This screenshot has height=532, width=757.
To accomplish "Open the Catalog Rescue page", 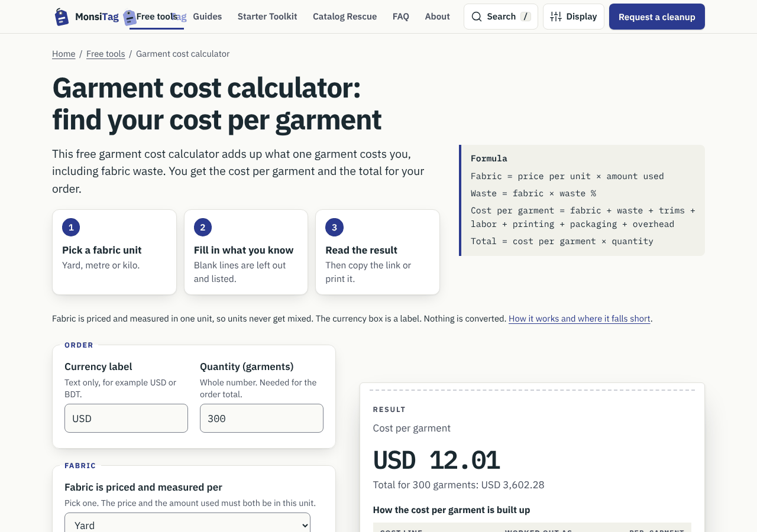I will [345, 17].
